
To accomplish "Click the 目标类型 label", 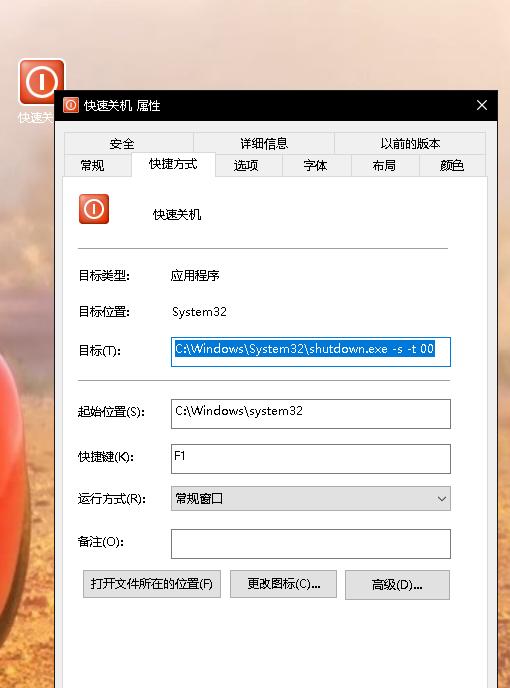I will [104, 276].
